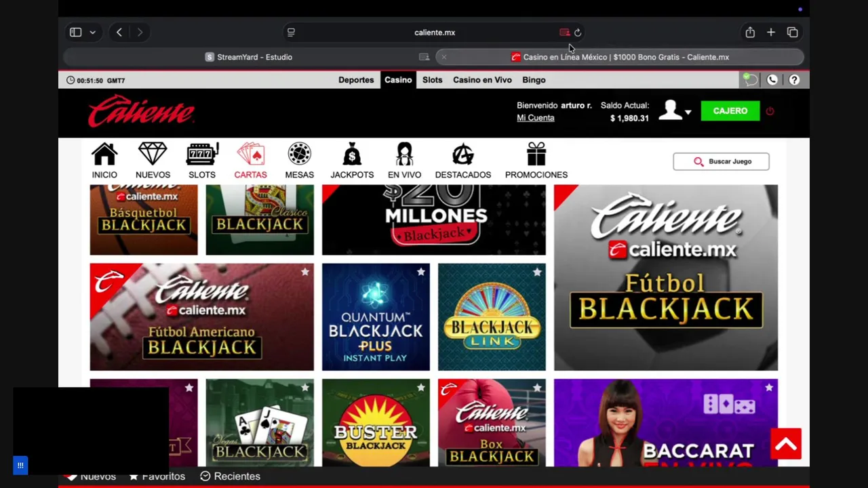Viewport: 868px width, 488px height.
Task: Select the Casino menu item
Action: point(398,80)
